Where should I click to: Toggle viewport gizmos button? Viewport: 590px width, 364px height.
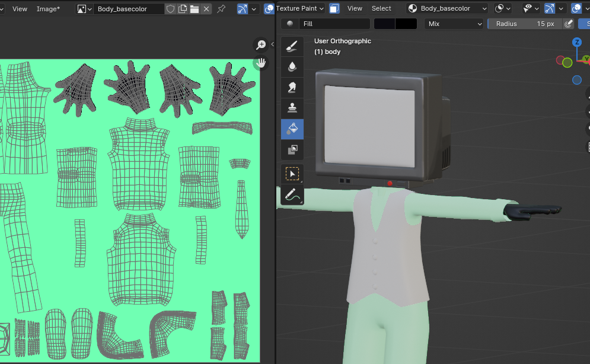[x=549, y=8]
